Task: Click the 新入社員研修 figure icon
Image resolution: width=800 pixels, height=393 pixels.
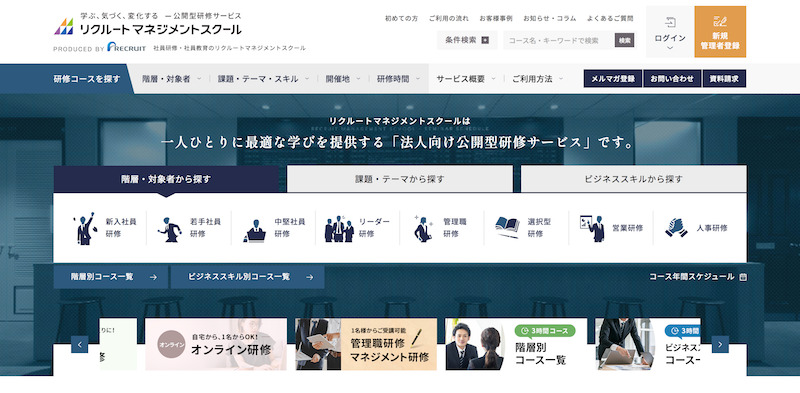Action: tap(85, 228)
